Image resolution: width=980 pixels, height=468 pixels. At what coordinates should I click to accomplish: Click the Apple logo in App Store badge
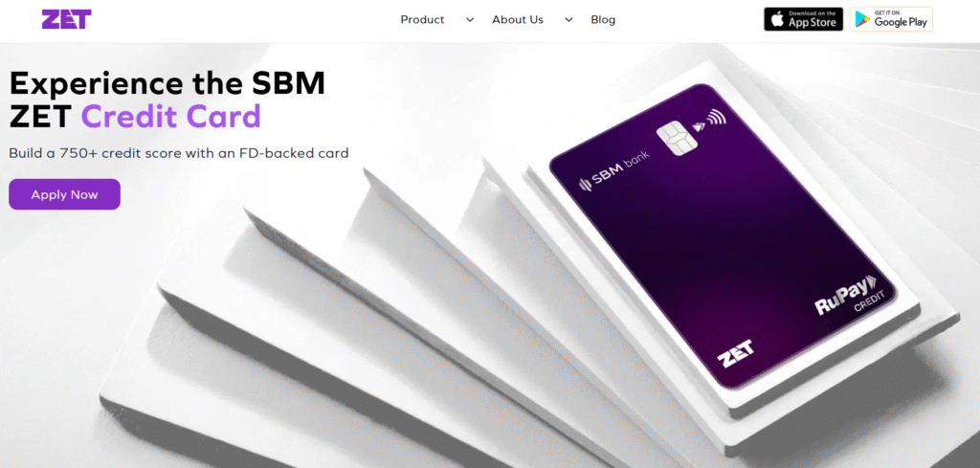coord(777,19)
